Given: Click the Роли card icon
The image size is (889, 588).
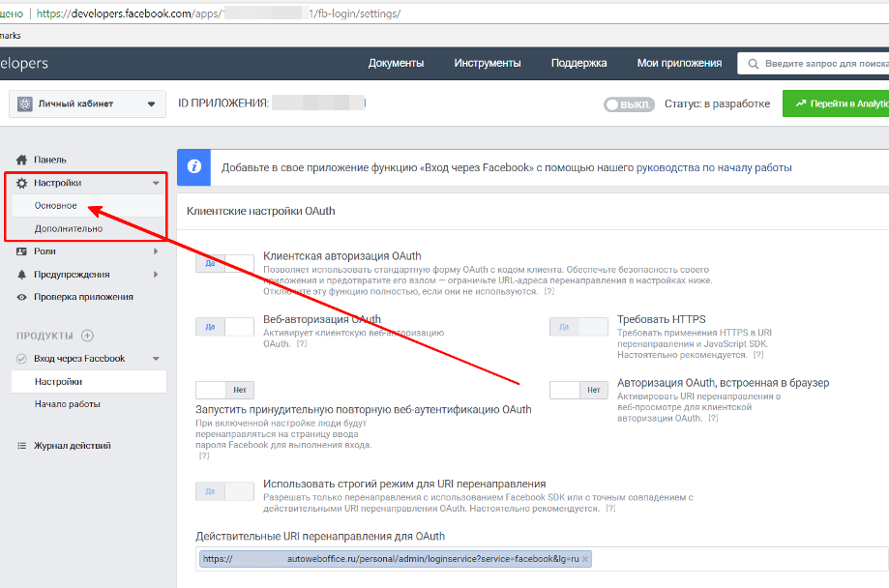Looking at the screenshot, I should pos(21,251).
